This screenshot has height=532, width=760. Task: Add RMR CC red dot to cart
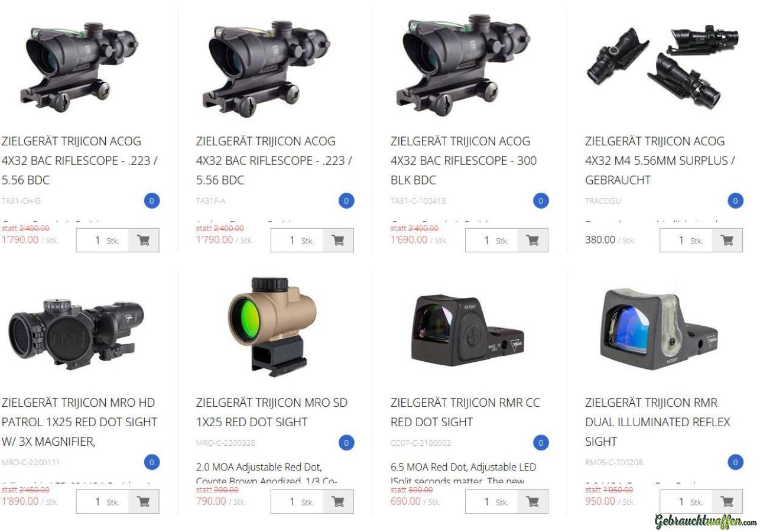point(532,501)
